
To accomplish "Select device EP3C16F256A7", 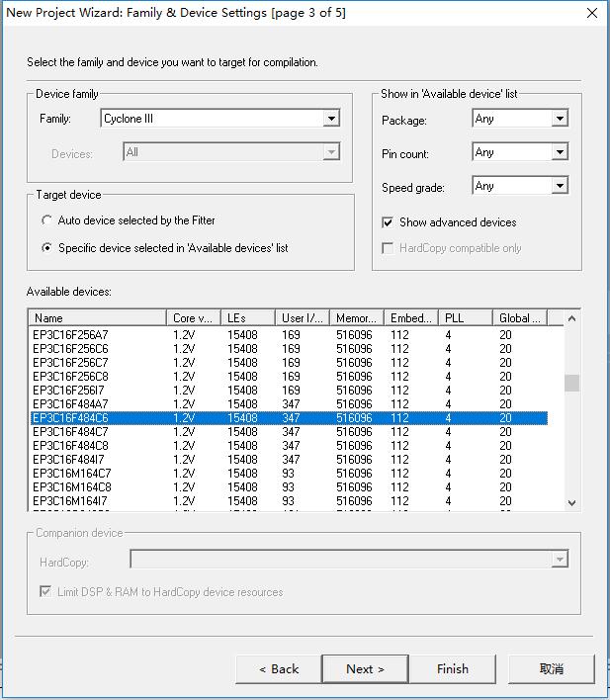I will click(289, 335).
